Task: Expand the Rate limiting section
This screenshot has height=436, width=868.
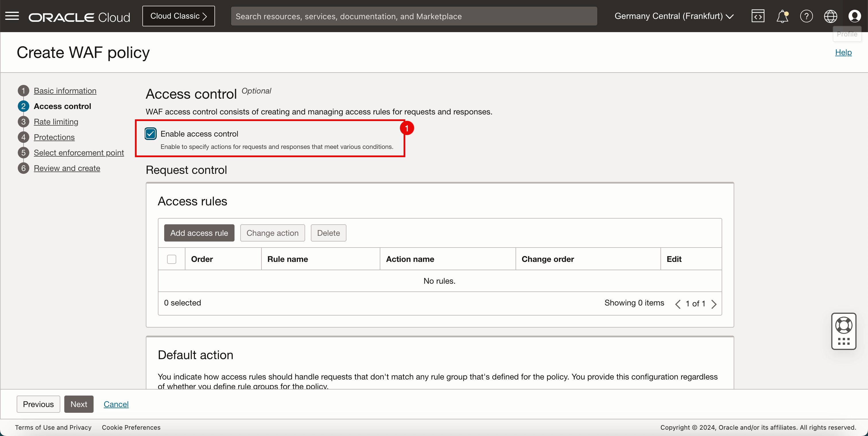Action: (56, 121)
